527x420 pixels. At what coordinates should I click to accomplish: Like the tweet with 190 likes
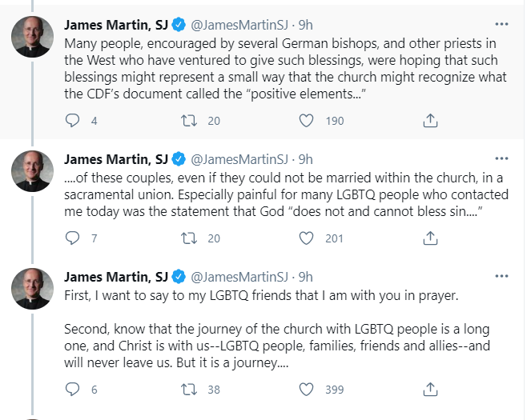(x=306, y=121)
